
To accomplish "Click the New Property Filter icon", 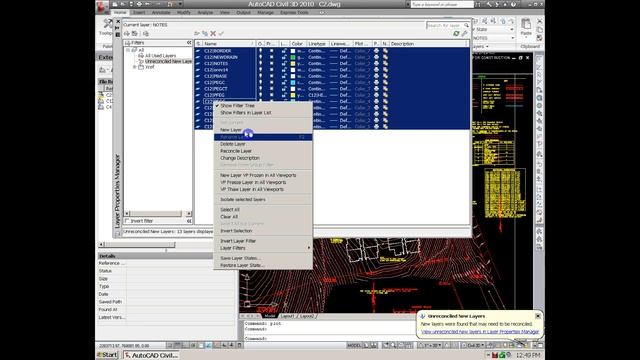I will pyautogui.click(x=127, y=33).
